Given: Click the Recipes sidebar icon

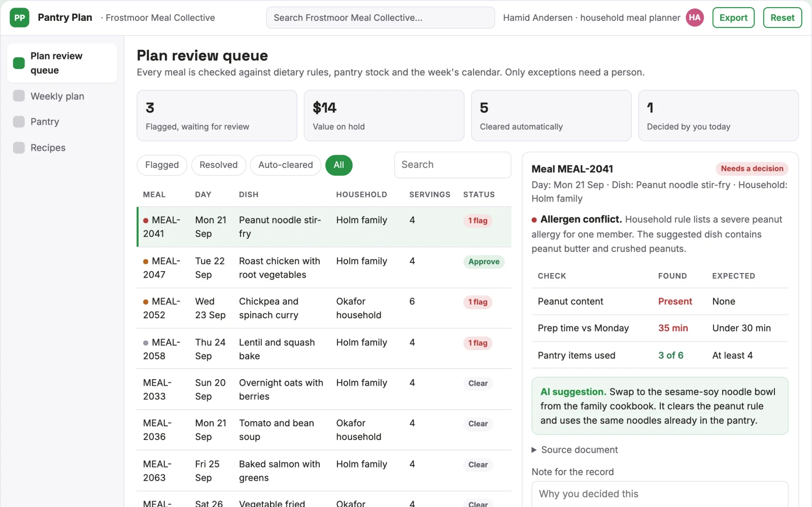Looking at the screenshot, I should click(19, 148).
